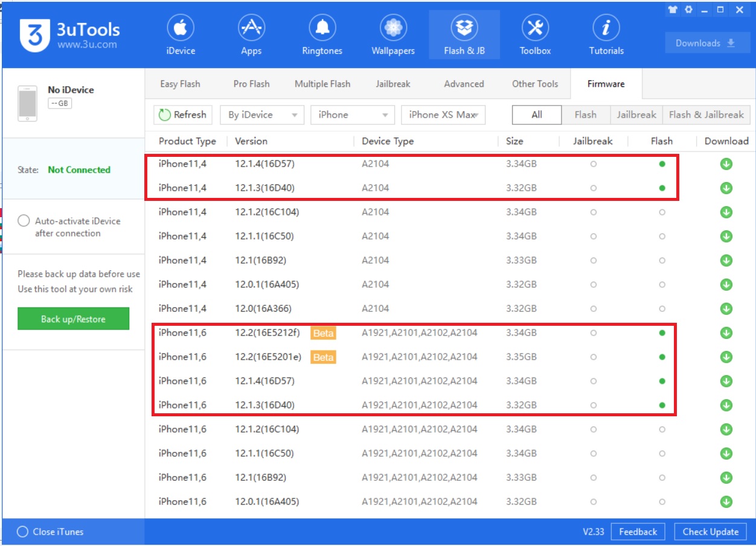Select Jailbreak indicator for iPhone11,6 12.1.3(16D40)

(x=594, y=405)
